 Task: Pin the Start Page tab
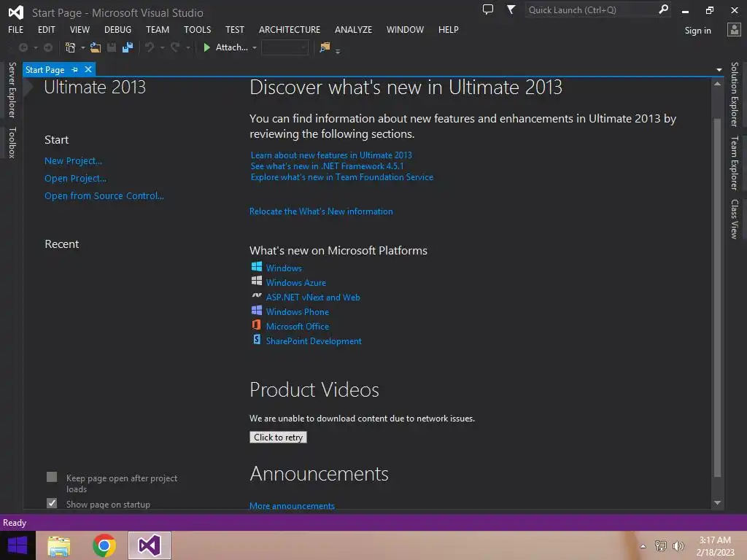(x=75, y=70)
